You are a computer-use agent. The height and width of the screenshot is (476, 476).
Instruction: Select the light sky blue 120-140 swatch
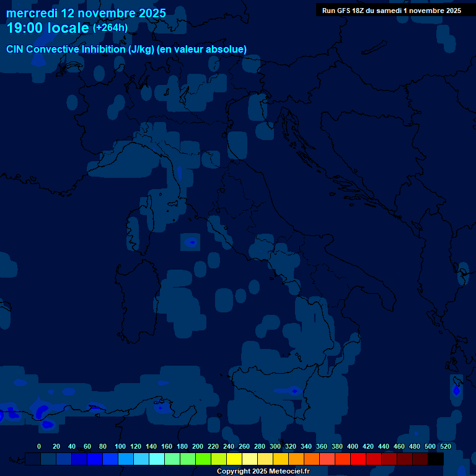tap(141, 459)
